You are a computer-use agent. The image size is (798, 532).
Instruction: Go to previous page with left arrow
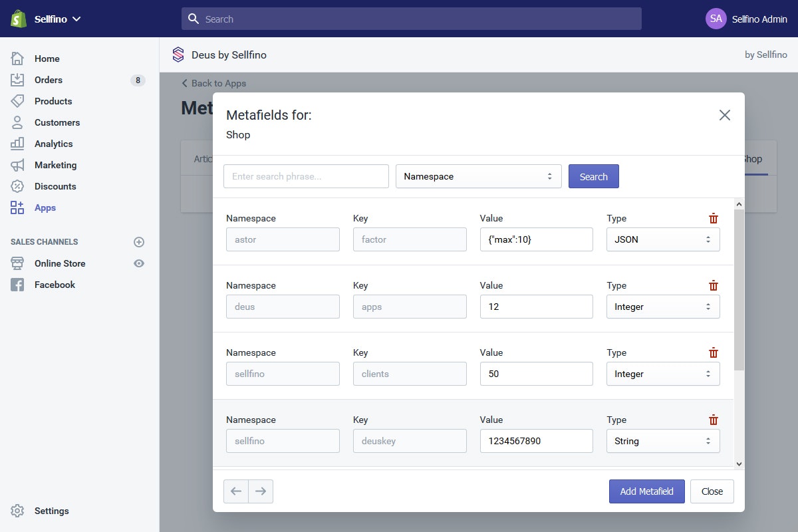(236, 491)
